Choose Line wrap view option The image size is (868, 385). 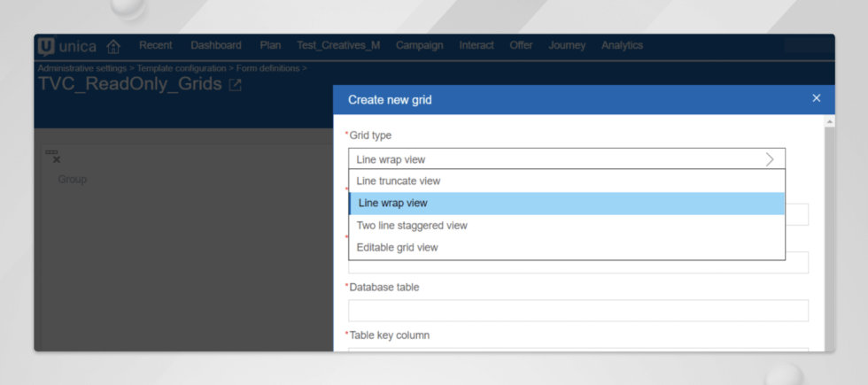tap(566, 203)
